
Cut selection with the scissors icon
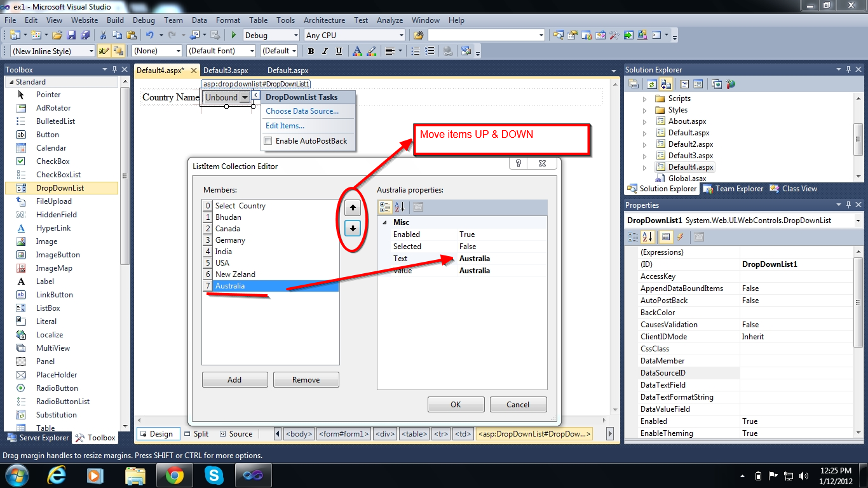[x=104, y=36]
